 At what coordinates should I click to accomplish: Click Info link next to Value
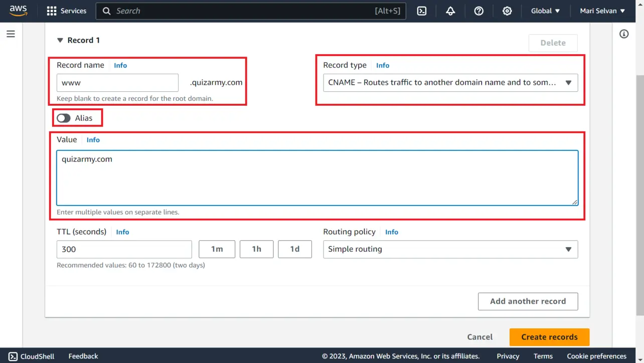93,140
